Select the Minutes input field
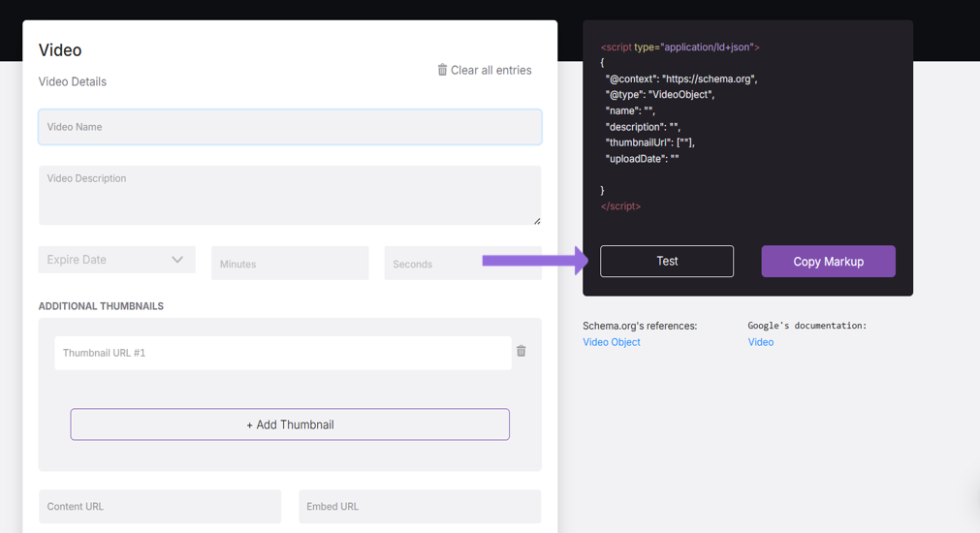Viewport: 980px width, 533px height. pos(290,263)
